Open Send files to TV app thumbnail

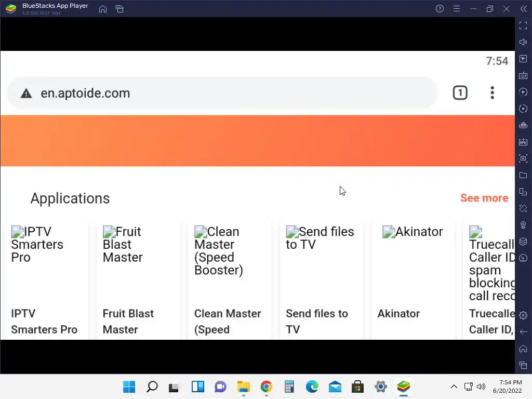pos(320,238)
